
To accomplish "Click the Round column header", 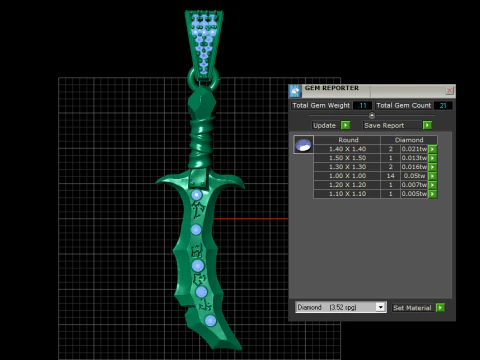I will click(x=347, y=140).
